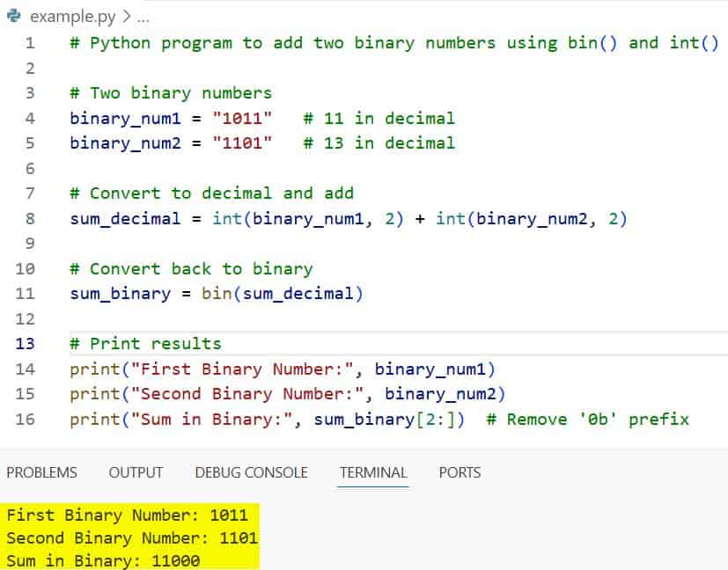Click the 'First Binary Number: 1011' terminal line

point(127,515)
